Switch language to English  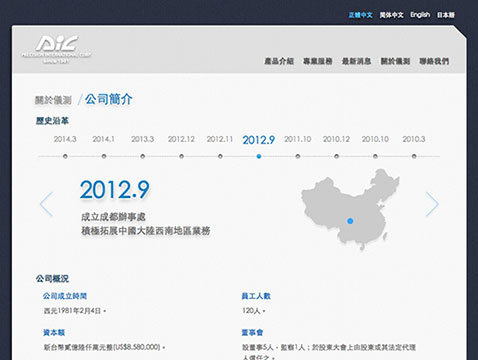coord(420,15)
